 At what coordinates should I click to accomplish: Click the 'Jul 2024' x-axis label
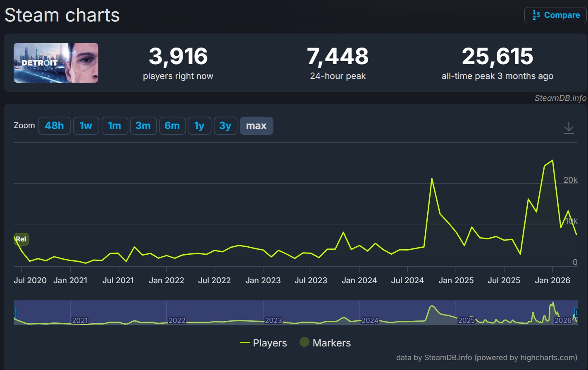pos(407,280)
